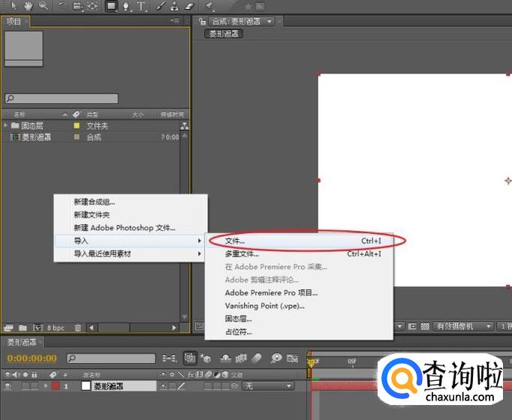The height and width of the screenshot is (420, 512).
Task: Select the Eraser tool
Action: [x=190, y=6]
